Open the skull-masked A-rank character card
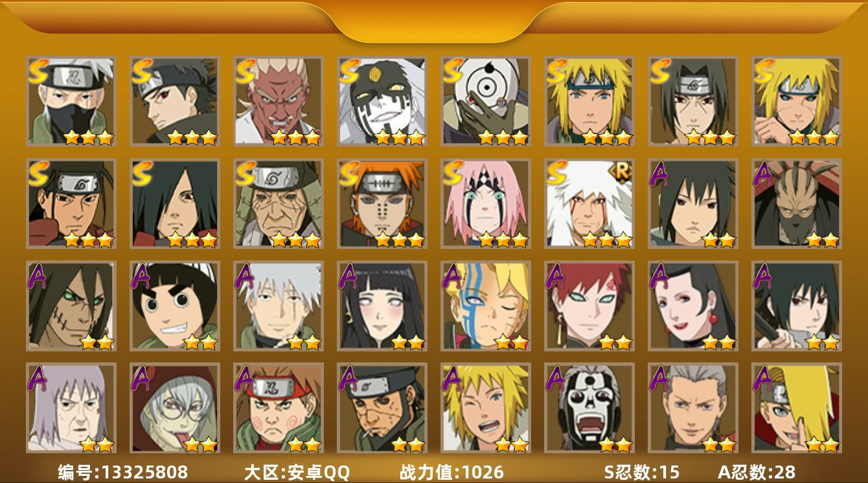 tap(589, 408)
